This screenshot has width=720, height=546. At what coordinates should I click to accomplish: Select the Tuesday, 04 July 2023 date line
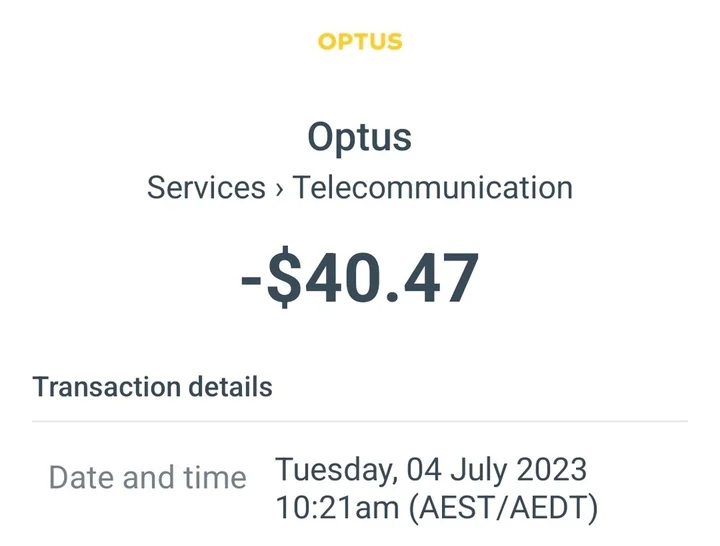pos(431,468)
